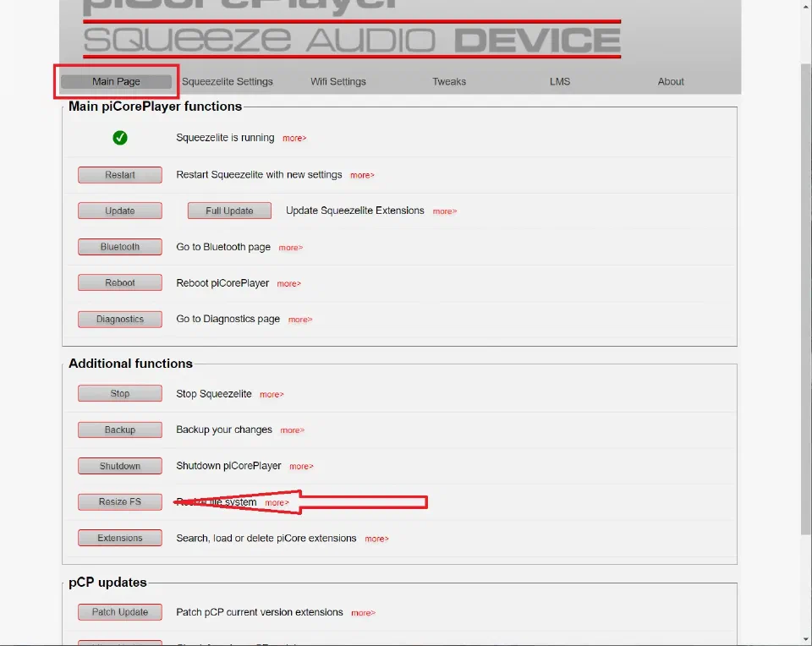Viewport: 812px width, 646px height.
Task: Click the 'Shutdown piCorePlayer' text
Action: point(228,466)
